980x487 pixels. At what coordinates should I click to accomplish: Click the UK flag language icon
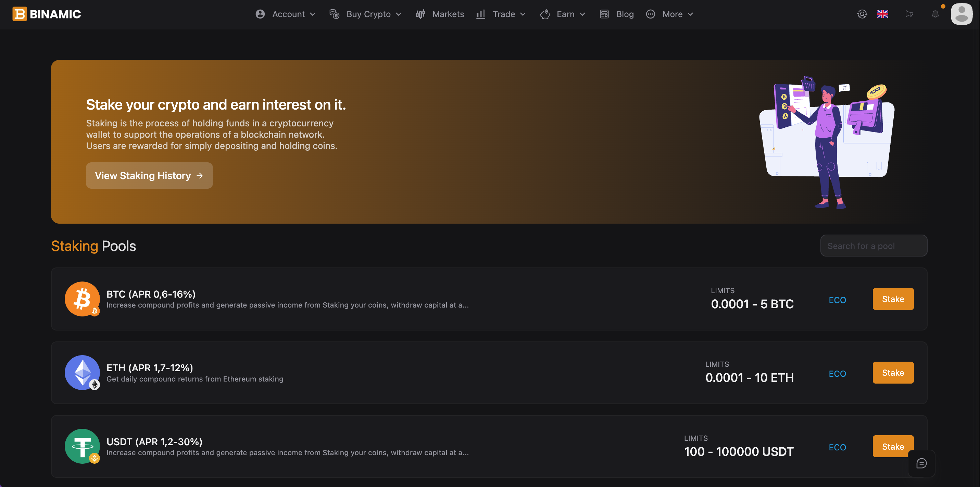[x=882, y=14]
